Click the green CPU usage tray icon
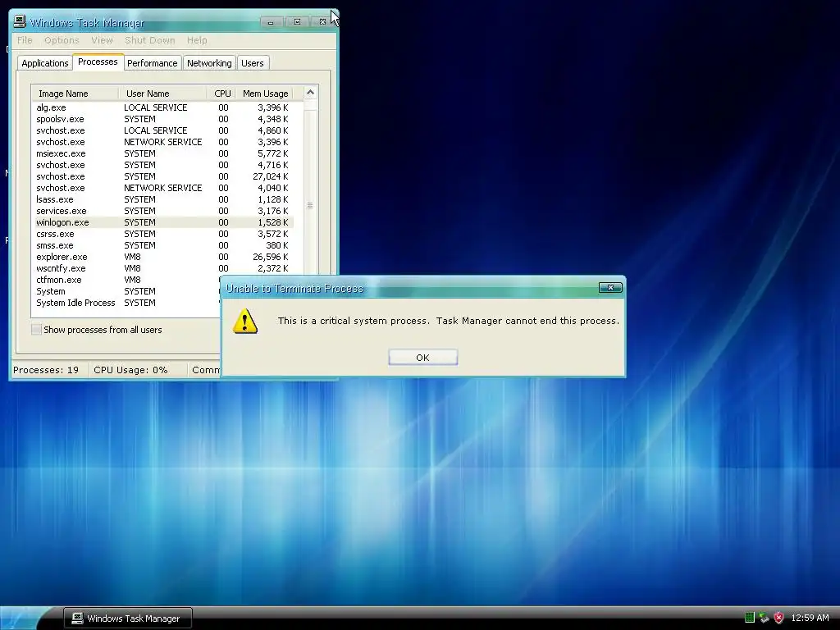Image resolution: width=840 pixels, height=630 pixels. [750, 618]
